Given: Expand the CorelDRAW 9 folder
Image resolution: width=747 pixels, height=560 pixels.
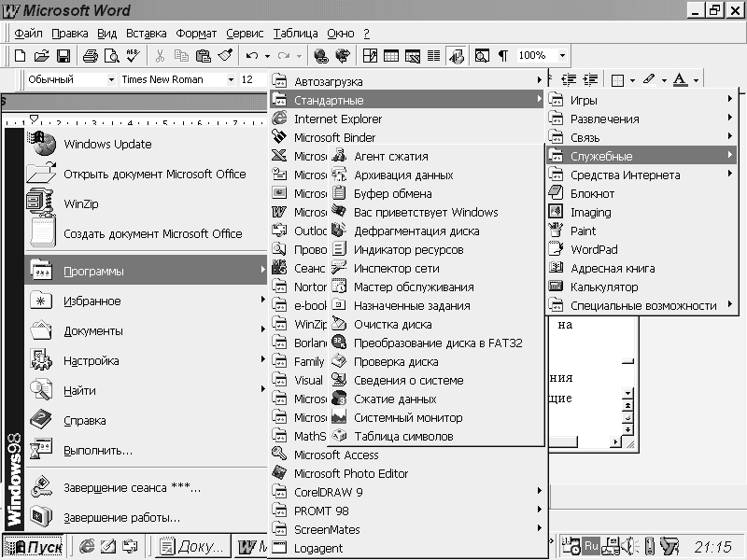Looking at the screenshot, I should point(407,492).
